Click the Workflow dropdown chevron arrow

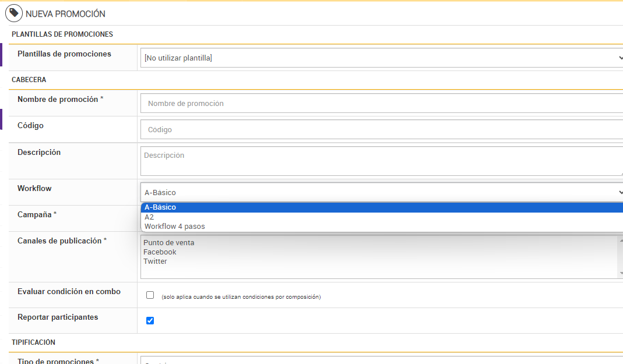pos(620,192)
